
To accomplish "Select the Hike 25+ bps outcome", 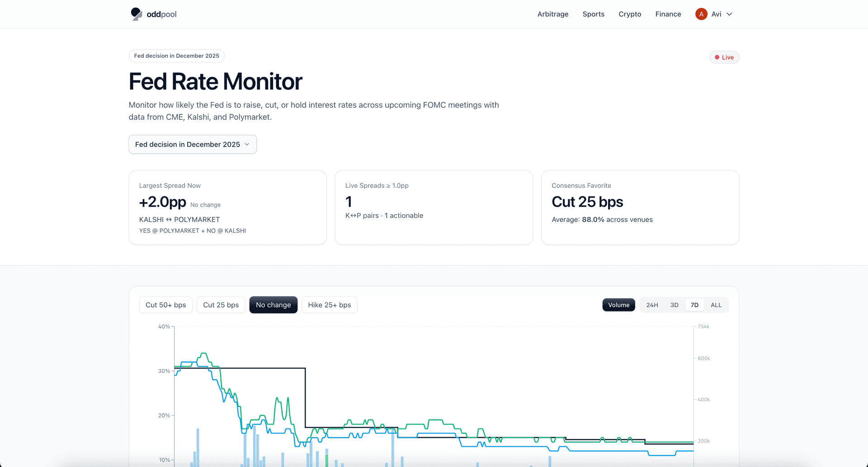I will (329, 305).
